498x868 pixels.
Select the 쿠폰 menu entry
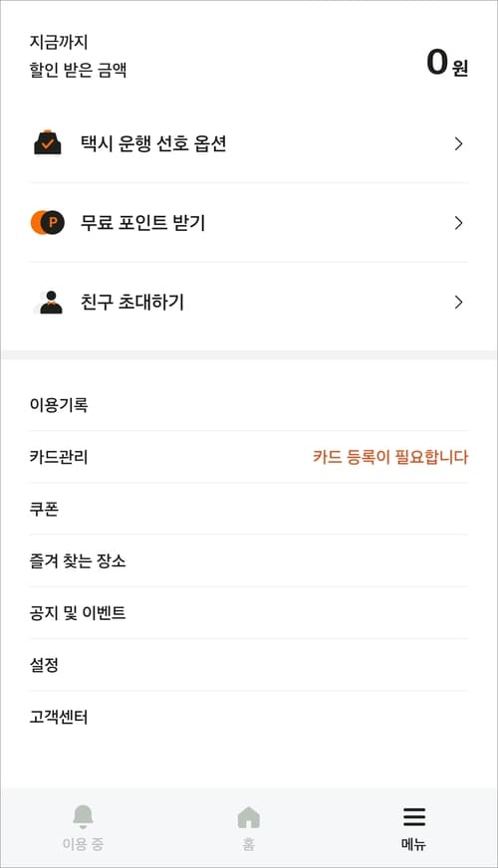[249, 509]
